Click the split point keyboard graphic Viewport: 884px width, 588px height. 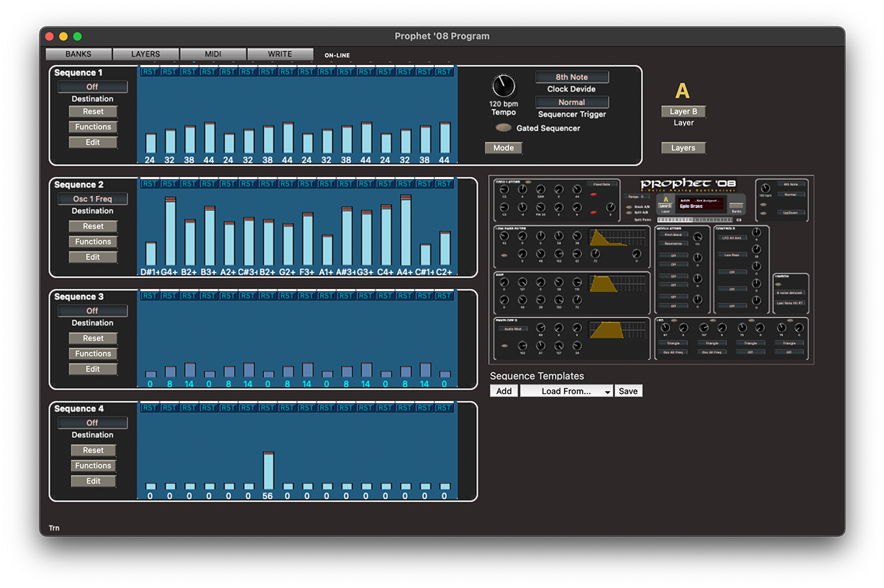(x=695, y=220)
